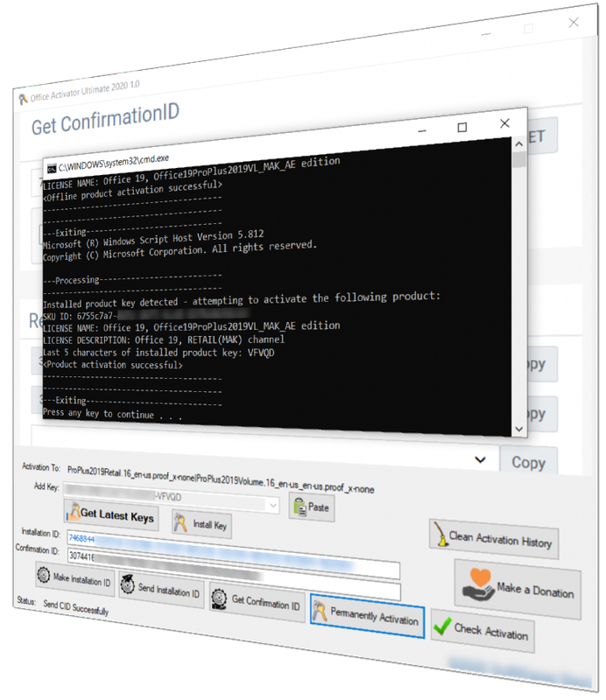Open the Add Key dropdown arrow

273,505
